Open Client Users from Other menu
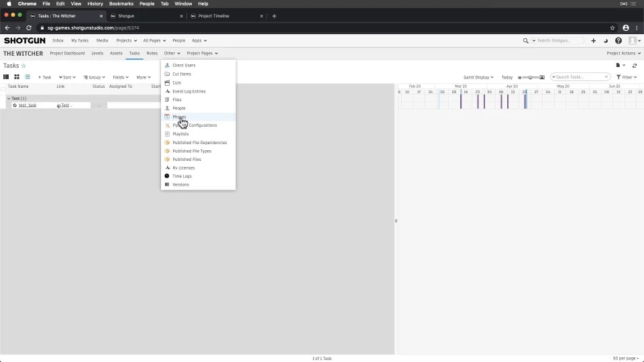This screenshot has height=362, width=644. (184, 65)
